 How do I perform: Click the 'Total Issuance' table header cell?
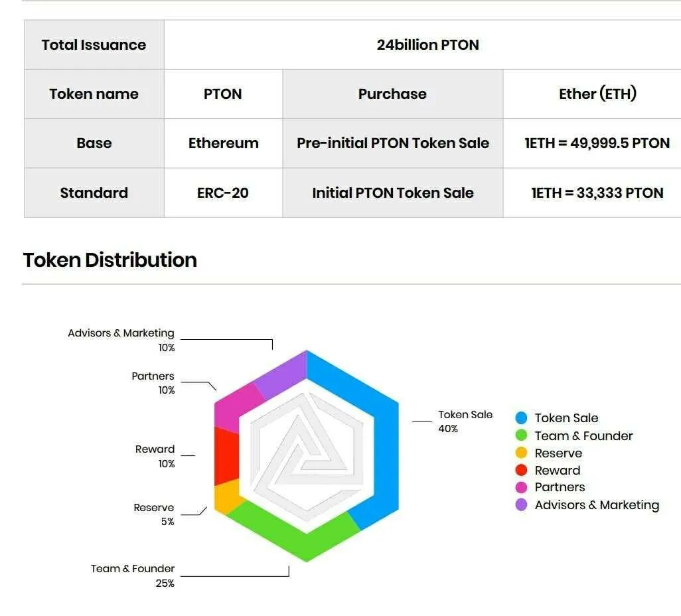click(x=94, y=44)
